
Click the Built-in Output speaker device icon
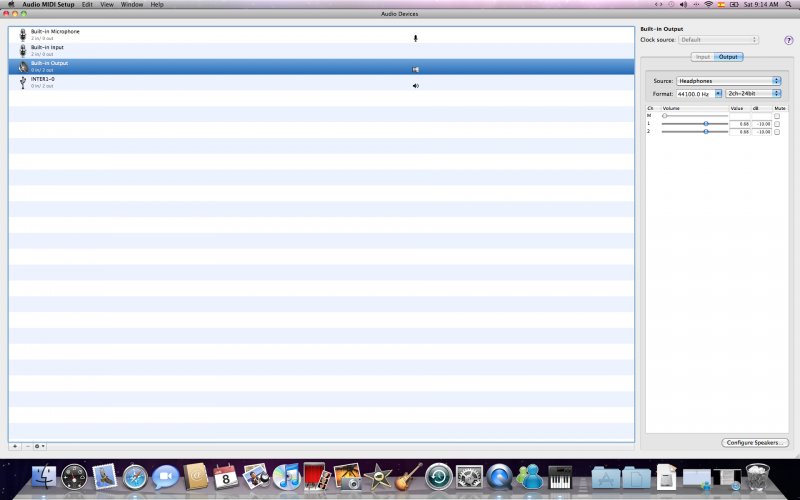23,66
